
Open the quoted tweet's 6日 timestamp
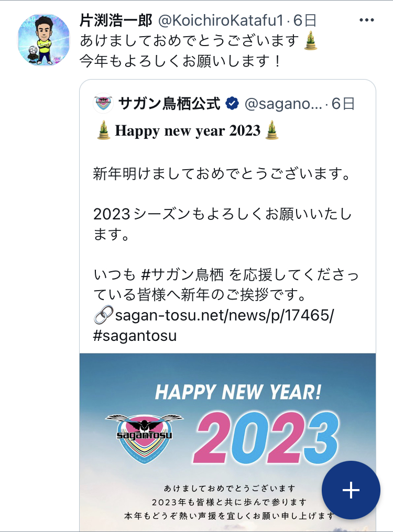pyautogui.click(x=343, y=104)
